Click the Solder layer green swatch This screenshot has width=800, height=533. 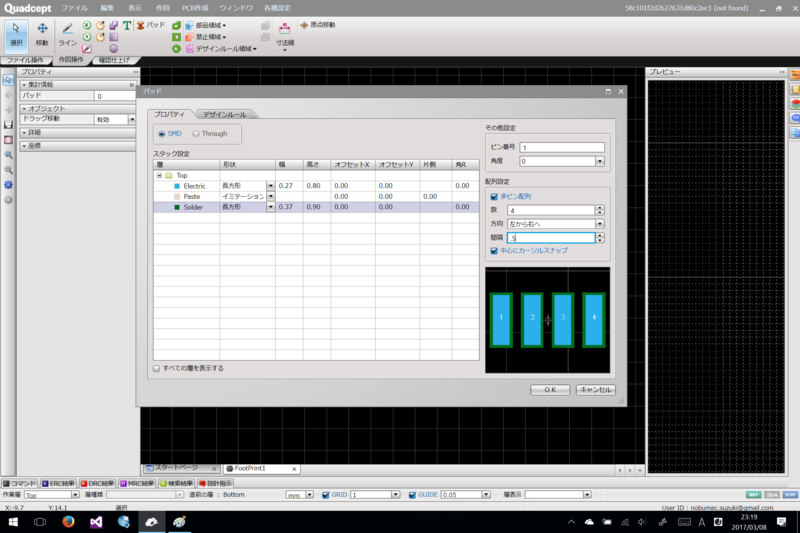[177, 208]
